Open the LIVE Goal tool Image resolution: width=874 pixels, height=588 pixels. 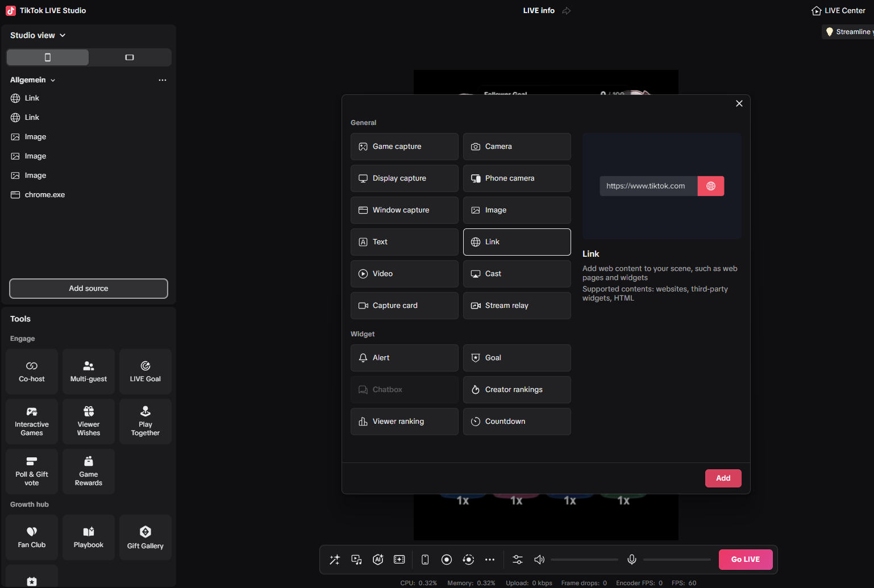pyautogui.click(x=145, y=372)
